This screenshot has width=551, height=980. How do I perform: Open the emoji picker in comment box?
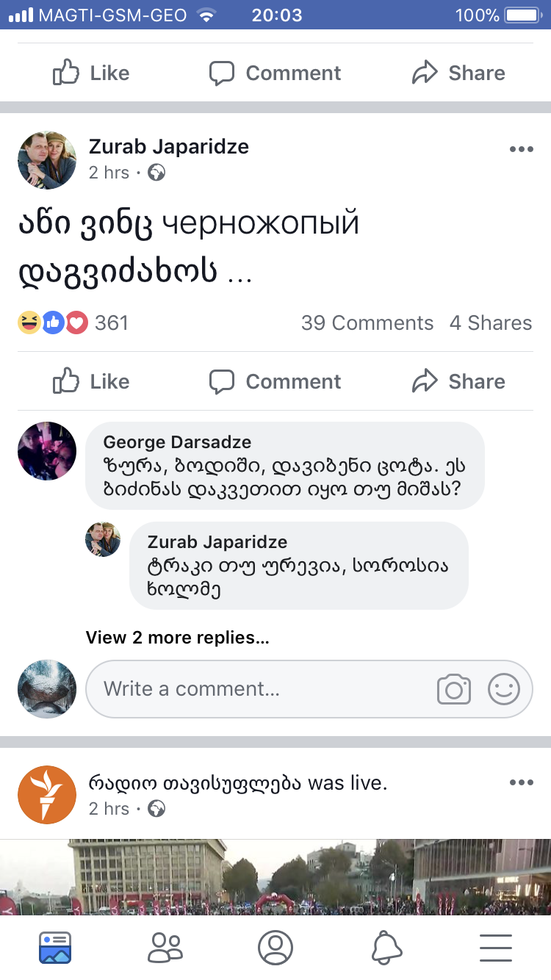tap(504, 689)
